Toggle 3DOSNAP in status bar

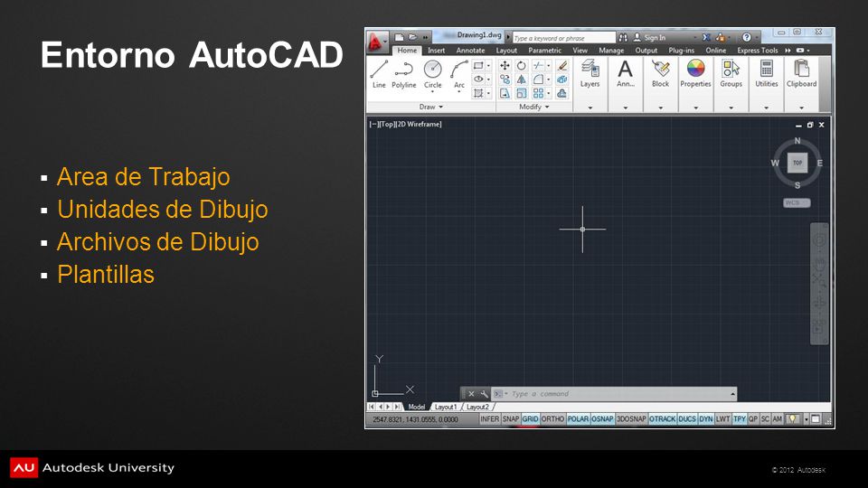[631, 419]
